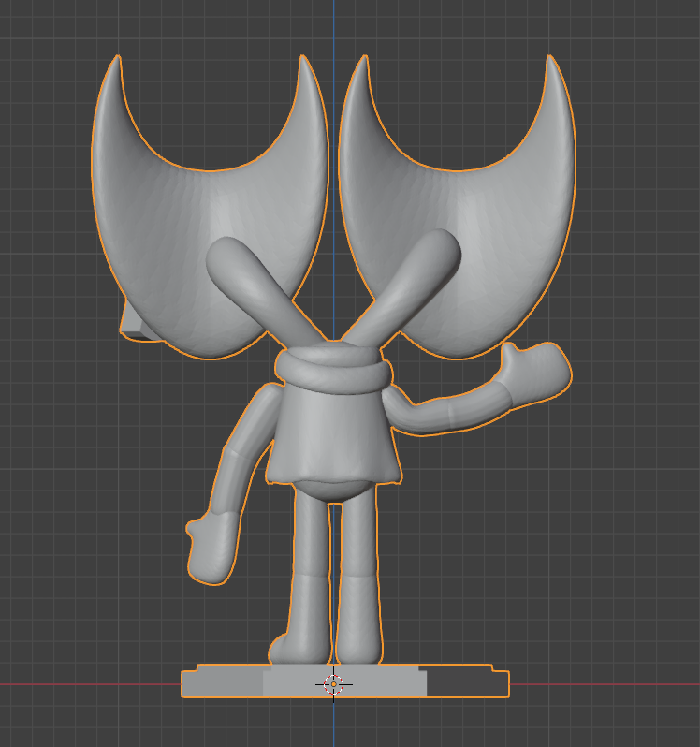The image size is (700, 747).
Task: Click the character's torso shirt
Action: coord(333,436)
